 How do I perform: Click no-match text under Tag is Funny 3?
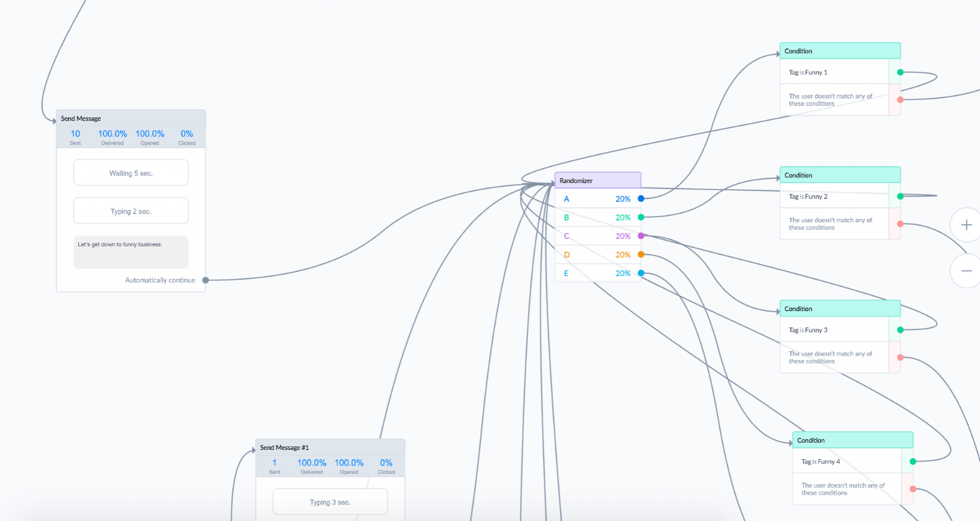(831, 358)
